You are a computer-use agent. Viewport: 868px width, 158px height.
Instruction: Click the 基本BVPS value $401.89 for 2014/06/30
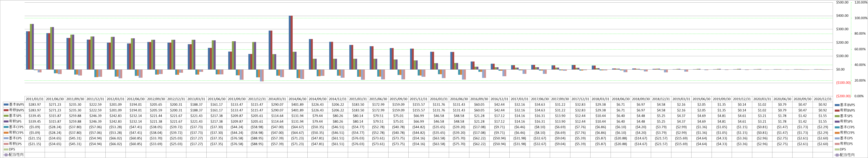[x=297, y=105]
